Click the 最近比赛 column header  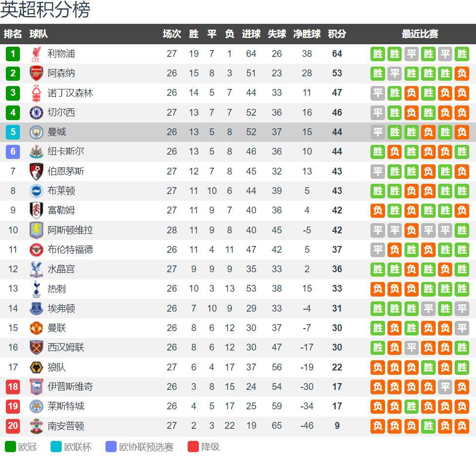[x=420, y=34]
